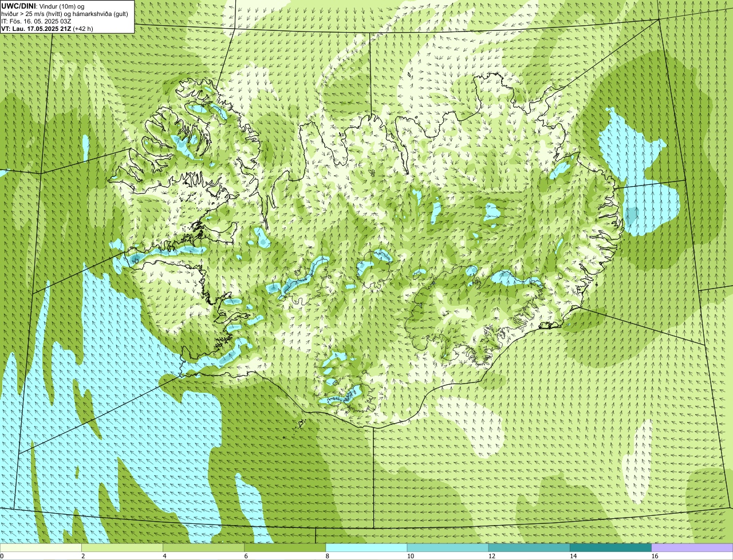Click the legend tick label '16'
The height and width of the screenshot is (560, 733).
click(x=655, y=556)
